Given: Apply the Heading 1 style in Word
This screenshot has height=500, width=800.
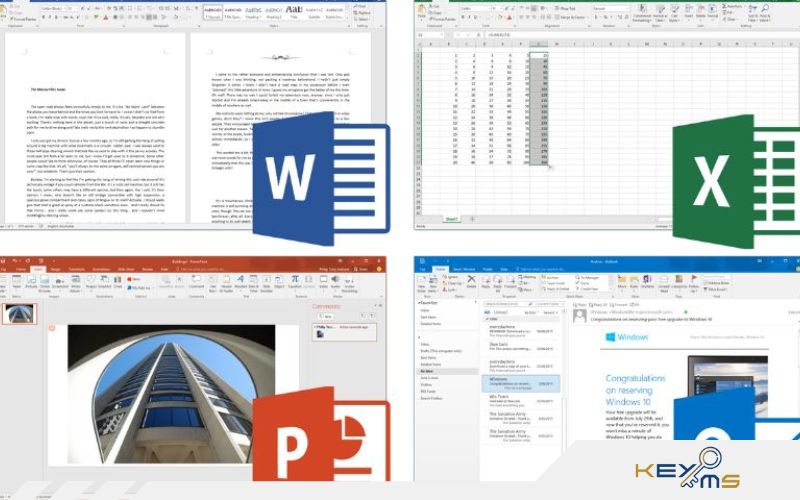Looking at the screenshot, I should [x=253, y=12].
